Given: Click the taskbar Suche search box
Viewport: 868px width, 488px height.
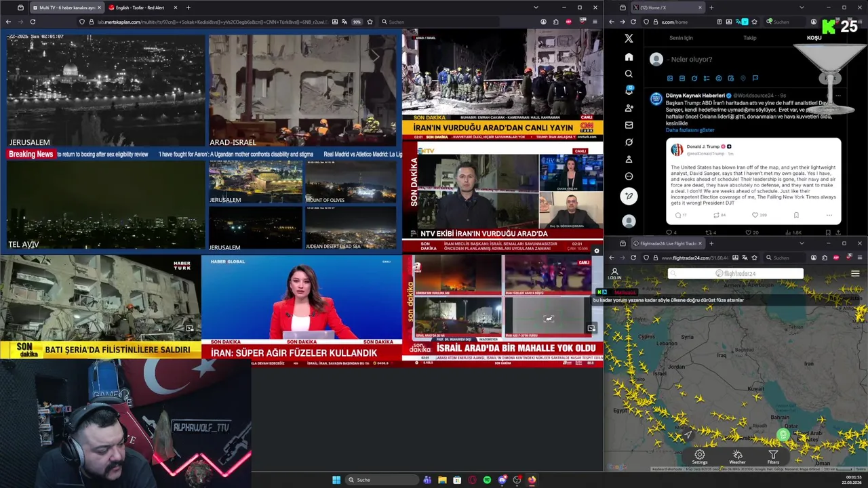Looking at the screenshot, I should click(382, 480).
